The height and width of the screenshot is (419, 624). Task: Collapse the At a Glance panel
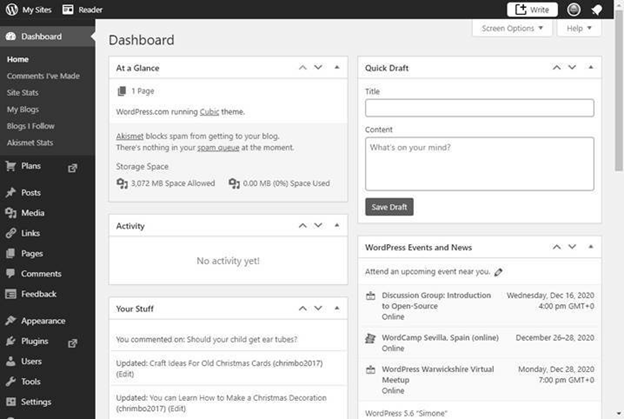[337, 67]
